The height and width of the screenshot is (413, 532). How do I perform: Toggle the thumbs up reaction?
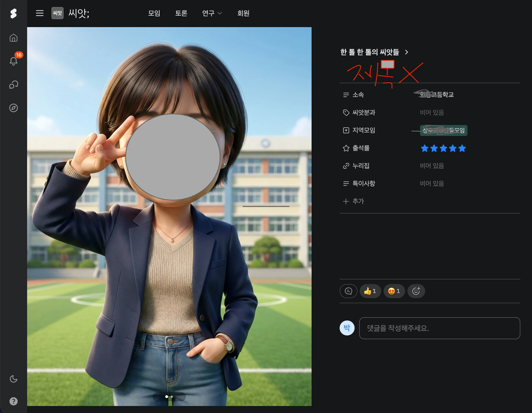pyautogui.click(x=370, y=291)
